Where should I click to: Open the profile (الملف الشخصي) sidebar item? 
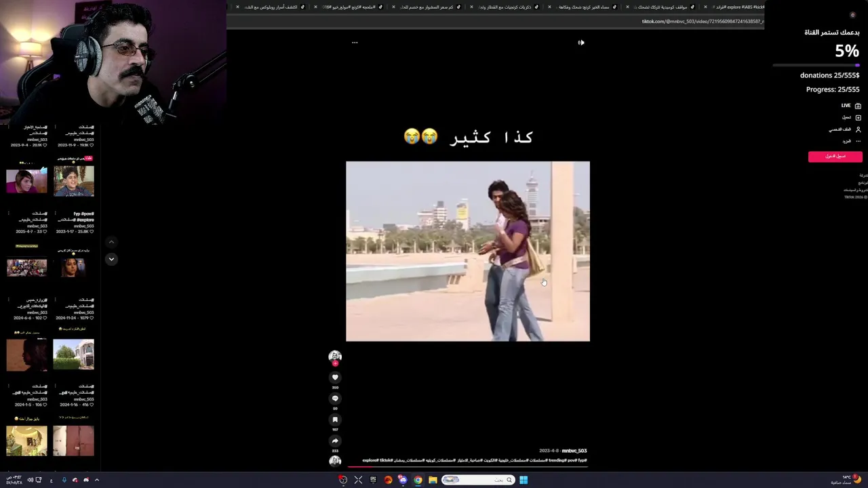pyautogui.click(x=845, y=129)
